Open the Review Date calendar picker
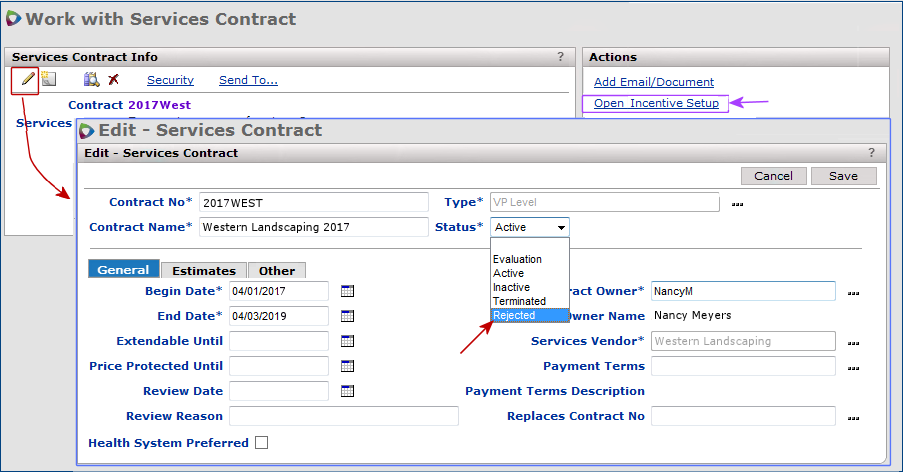 coord(348,391)
